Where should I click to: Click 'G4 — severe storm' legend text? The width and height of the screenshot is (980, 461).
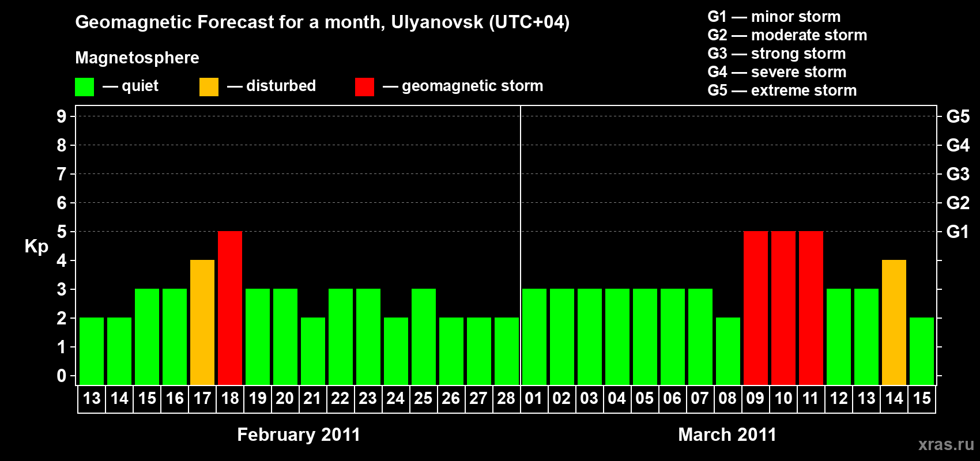click(777, 72)
